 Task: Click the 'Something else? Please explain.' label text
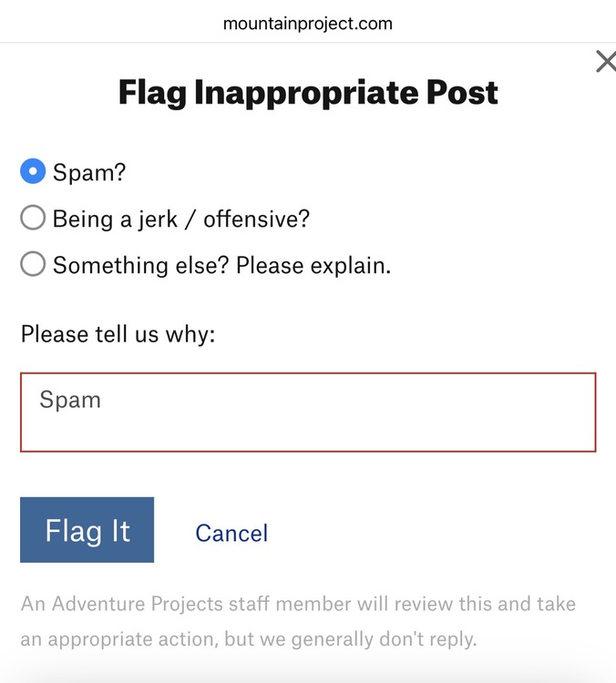coord(221,266)
